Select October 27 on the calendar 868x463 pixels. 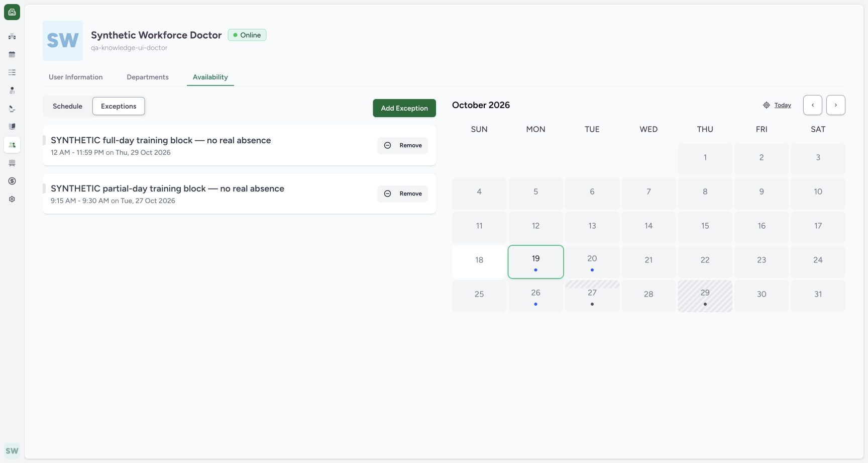click(x=592, y=296)
